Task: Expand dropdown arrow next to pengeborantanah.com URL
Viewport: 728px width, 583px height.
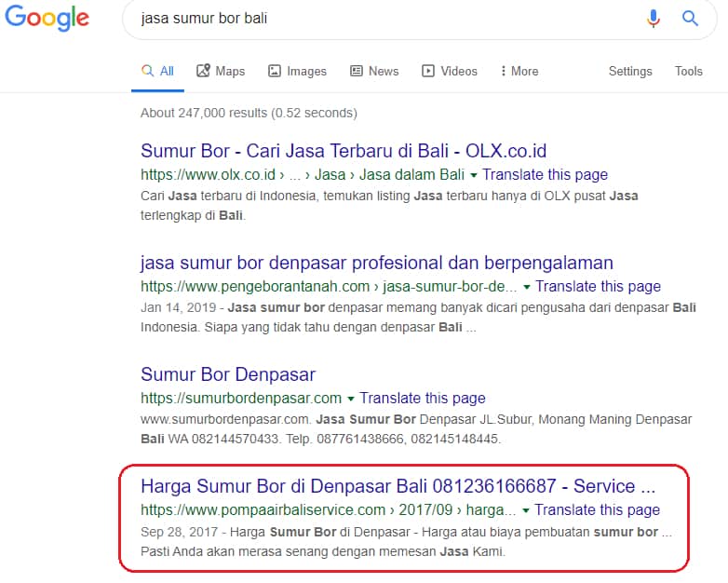Action: [527, 287]
